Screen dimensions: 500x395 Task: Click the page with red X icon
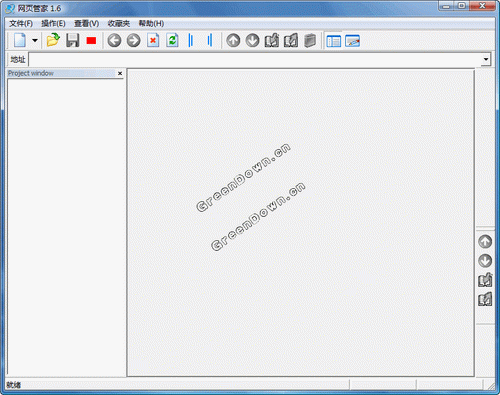(153, 41)
